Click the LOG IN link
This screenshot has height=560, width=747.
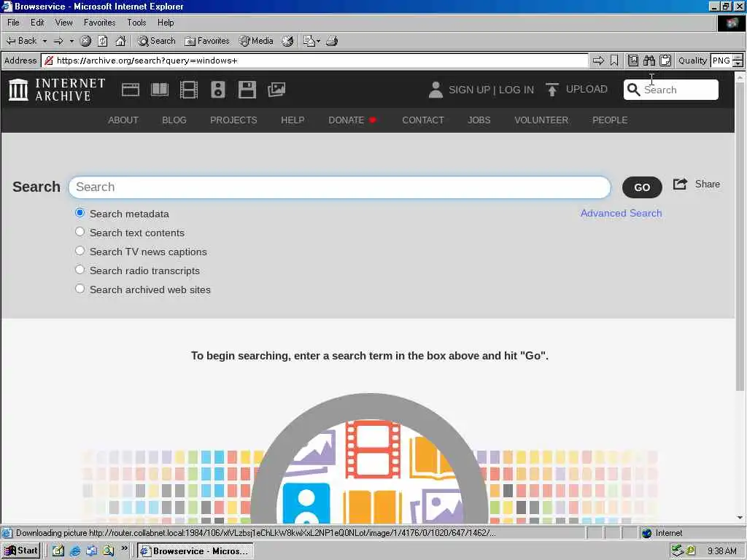point(516,90)
